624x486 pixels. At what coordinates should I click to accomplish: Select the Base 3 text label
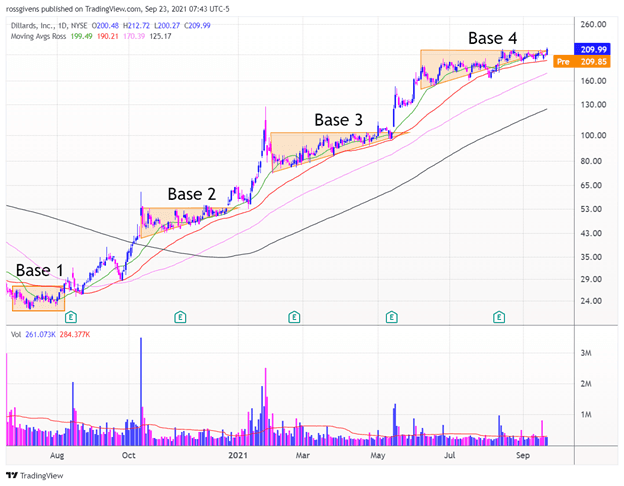(x=339, y=119)
